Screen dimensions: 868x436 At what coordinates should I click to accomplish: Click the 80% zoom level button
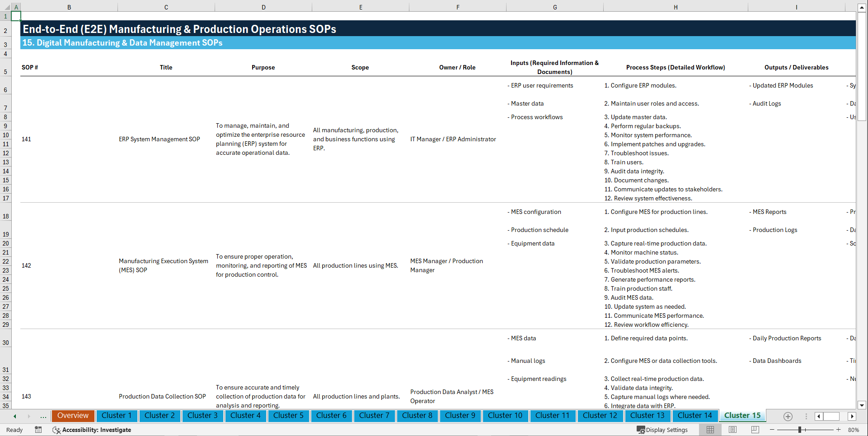click(854, 430)
